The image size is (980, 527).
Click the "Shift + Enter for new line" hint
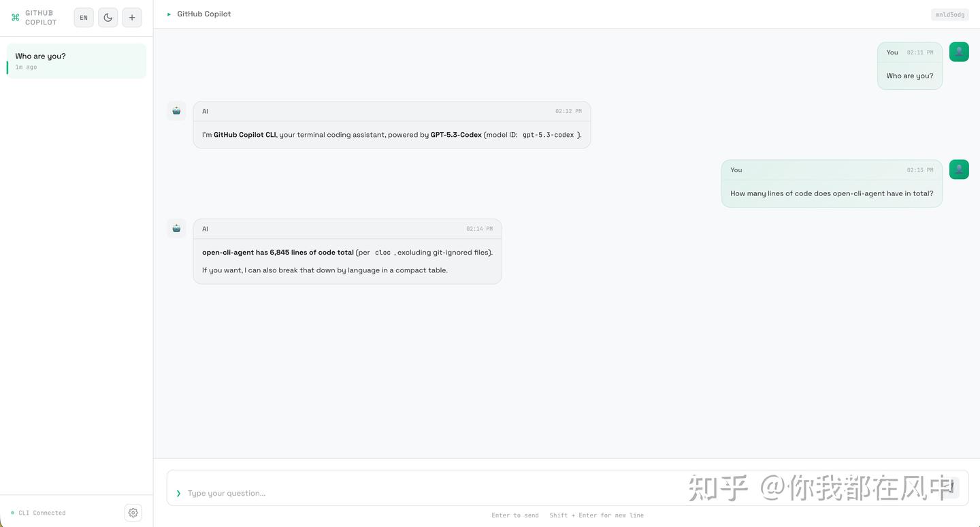597,515
